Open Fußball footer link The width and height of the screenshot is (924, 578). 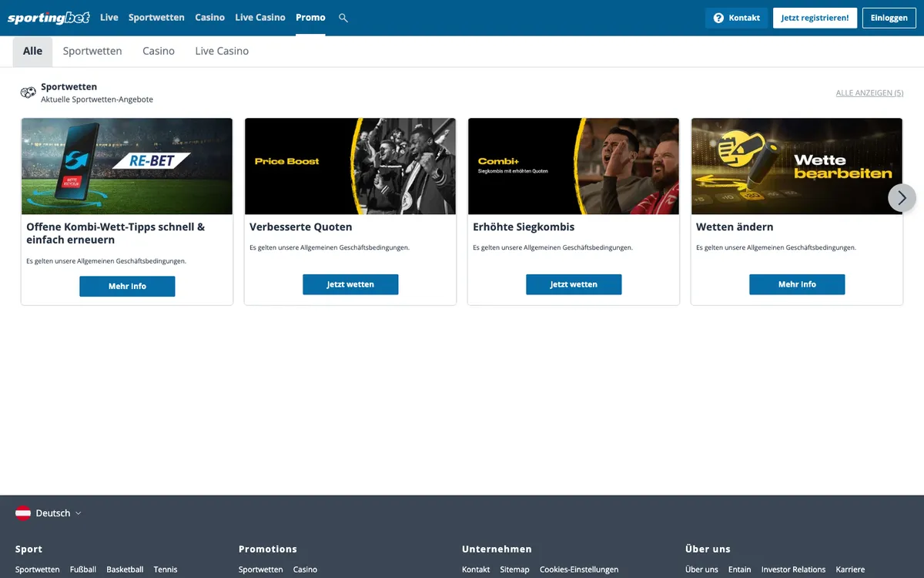click(x=83, y=570)
